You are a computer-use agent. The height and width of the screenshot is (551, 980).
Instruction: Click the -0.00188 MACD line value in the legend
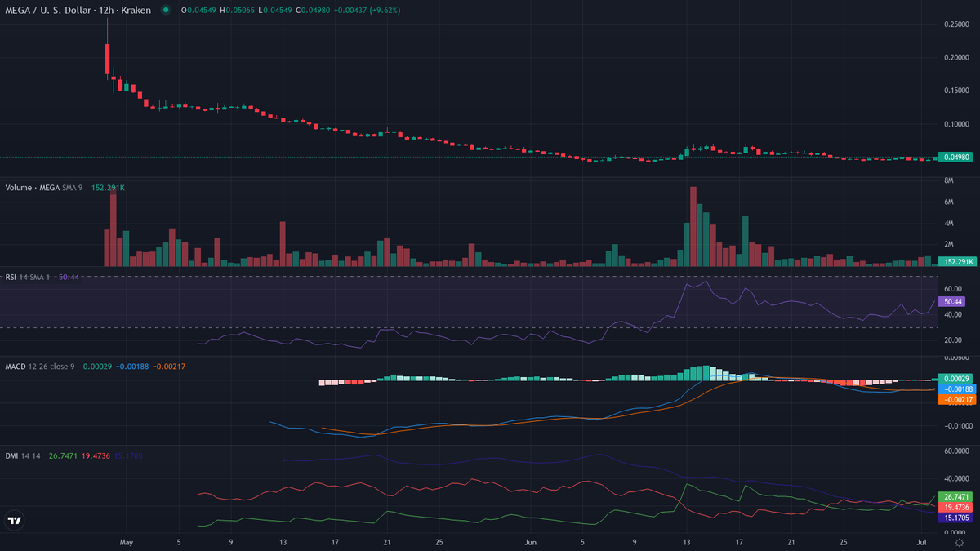point(133,367)
